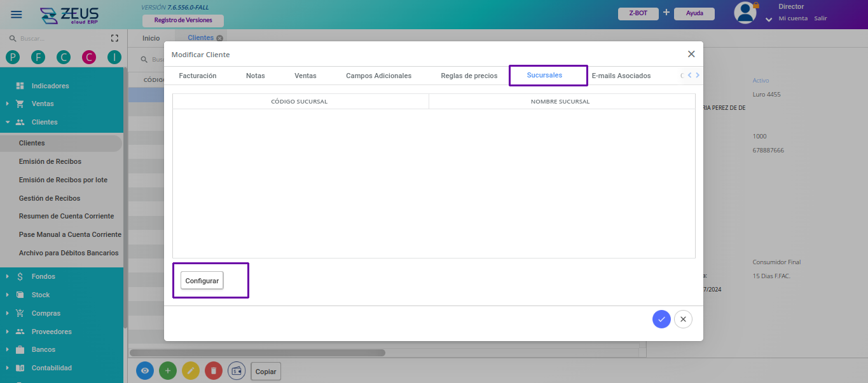Confirm changes with blue checkmark button
This screenshot has height=383, width=868.
pyautogui.click(x=661, y=319)
